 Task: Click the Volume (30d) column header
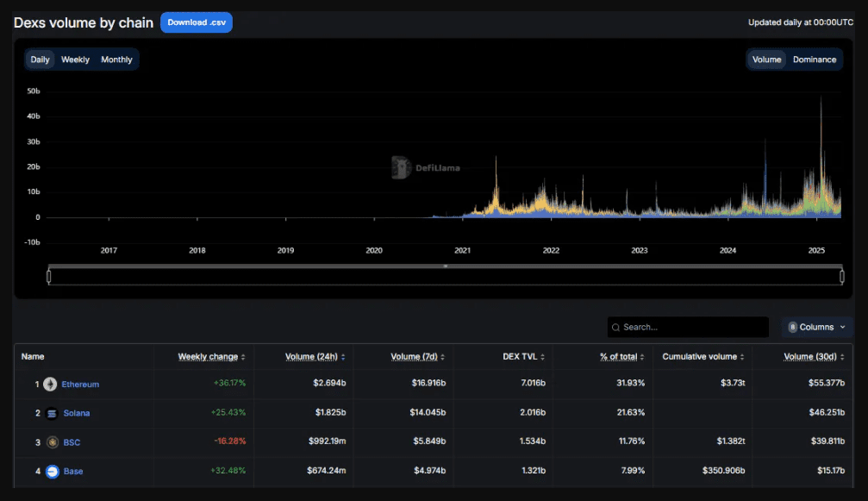[810, 357]
